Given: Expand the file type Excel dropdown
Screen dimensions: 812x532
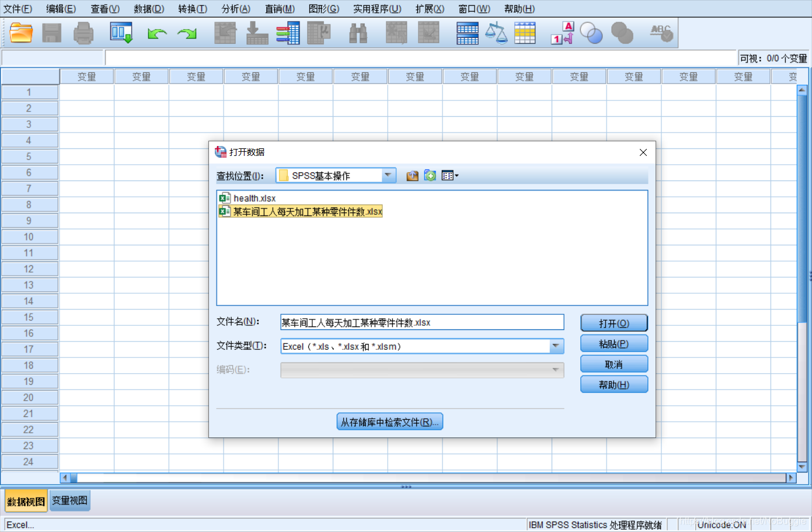Looking at the screenshot, I should coord(556,346).
